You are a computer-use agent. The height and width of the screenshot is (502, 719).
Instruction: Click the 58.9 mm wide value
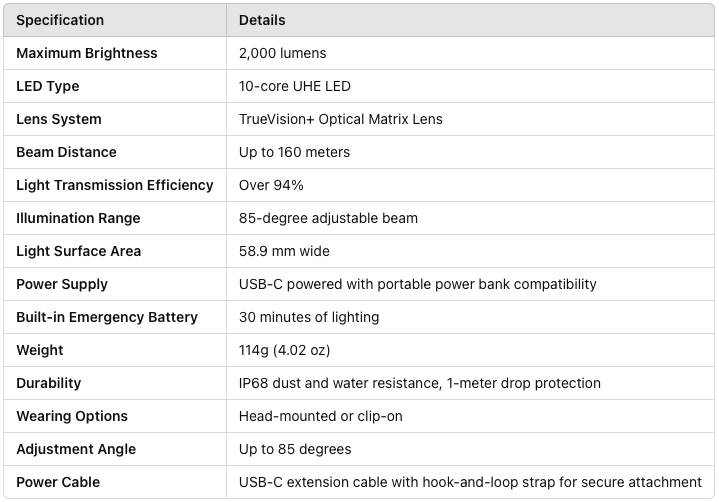point(284,251)
